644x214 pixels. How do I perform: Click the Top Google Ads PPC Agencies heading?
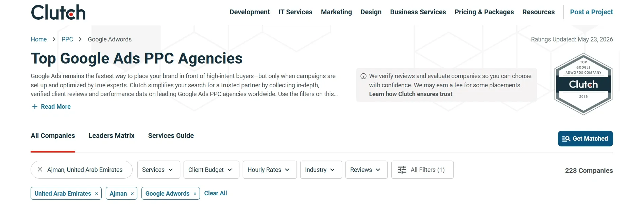[137, 58]
